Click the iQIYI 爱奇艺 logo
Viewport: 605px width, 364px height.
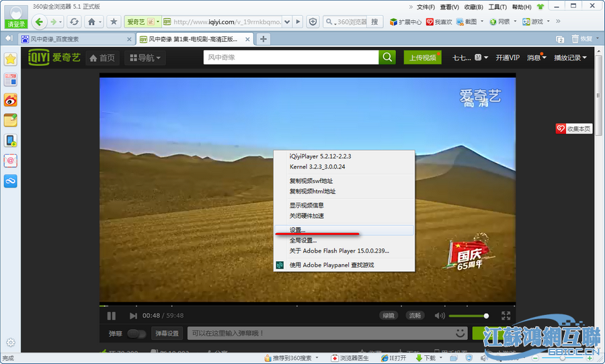pos(54,58)
